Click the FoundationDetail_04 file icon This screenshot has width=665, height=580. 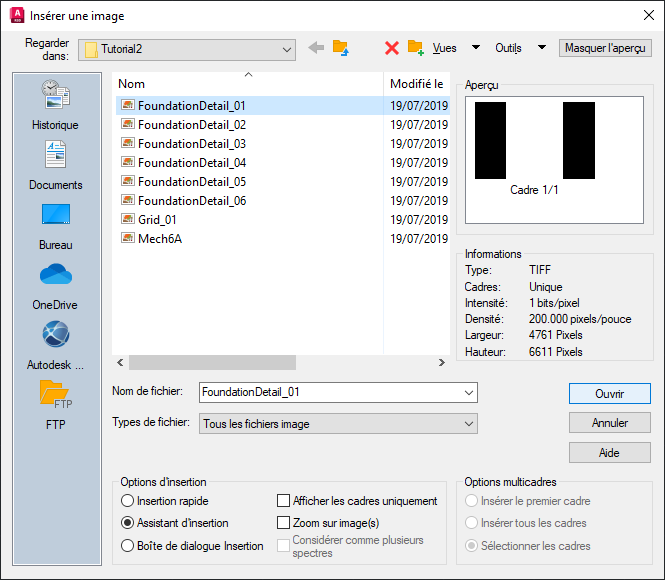click(x=128, y=162)
